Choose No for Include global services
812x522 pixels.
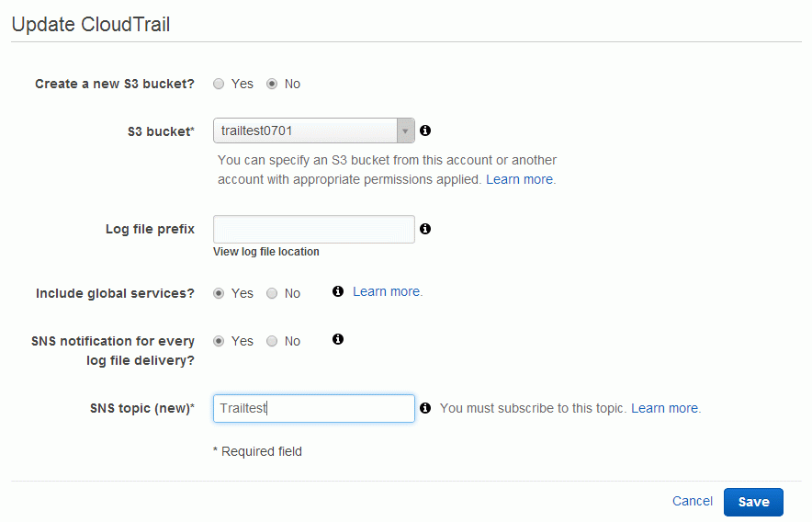(x=272, y=293)
